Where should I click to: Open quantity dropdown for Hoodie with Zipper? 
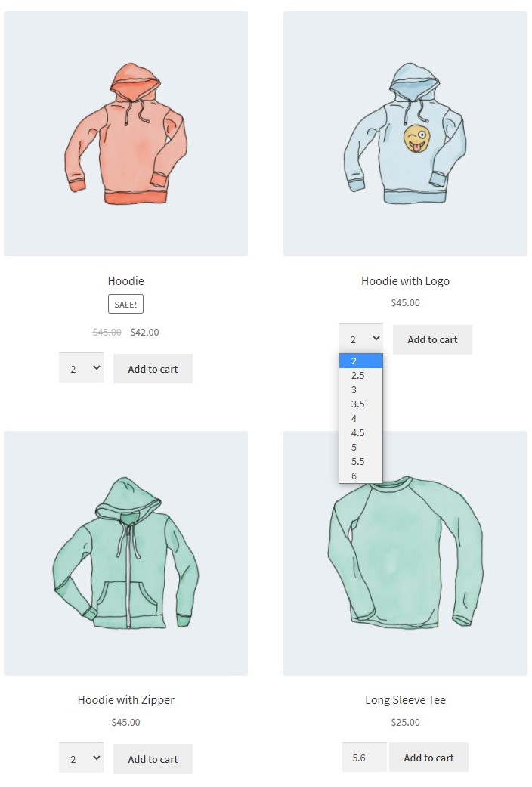coord(82,758)
